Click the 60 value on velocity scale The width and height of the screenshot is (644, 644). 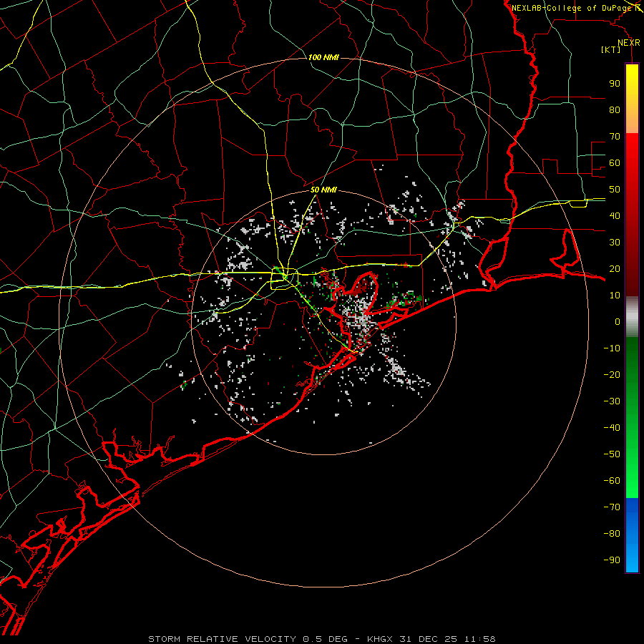pos(615,162)
